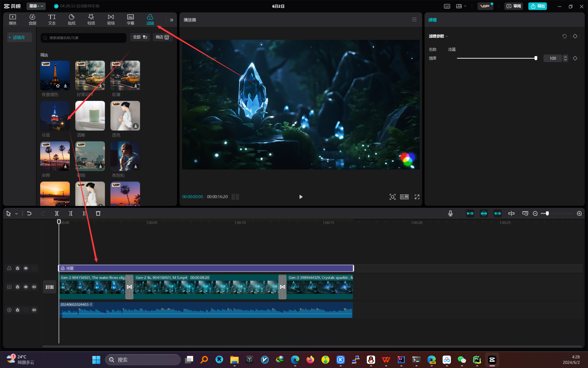Open the pointer tool mode dropdown
Image resolution: width=588 pixels, height=368 pixels.
tap(17, 214)
